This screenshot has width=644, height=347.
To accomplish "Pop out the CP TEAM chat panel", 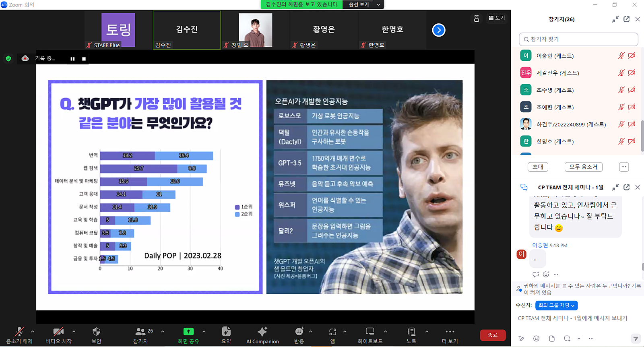I will pyautogui.click(x=627, y=187).
